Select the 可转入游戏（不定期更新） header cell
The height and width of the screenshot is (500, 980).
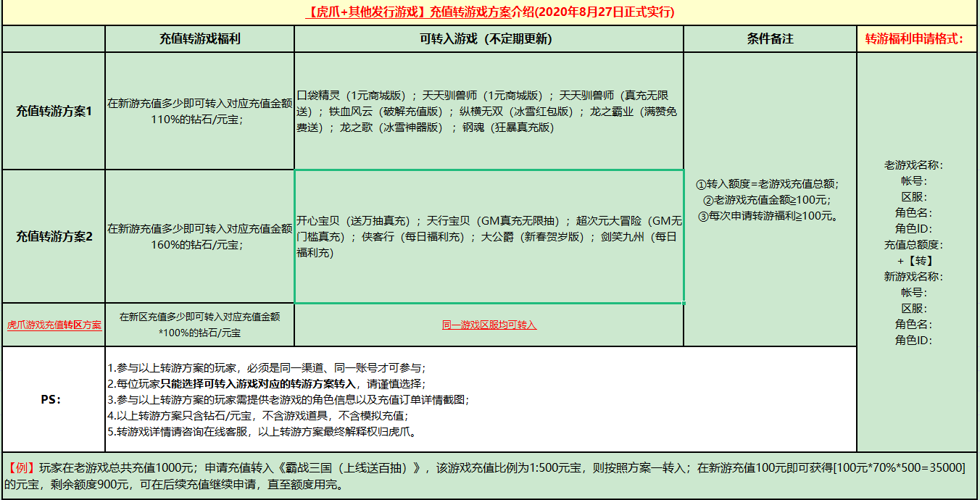pos(489,39)
